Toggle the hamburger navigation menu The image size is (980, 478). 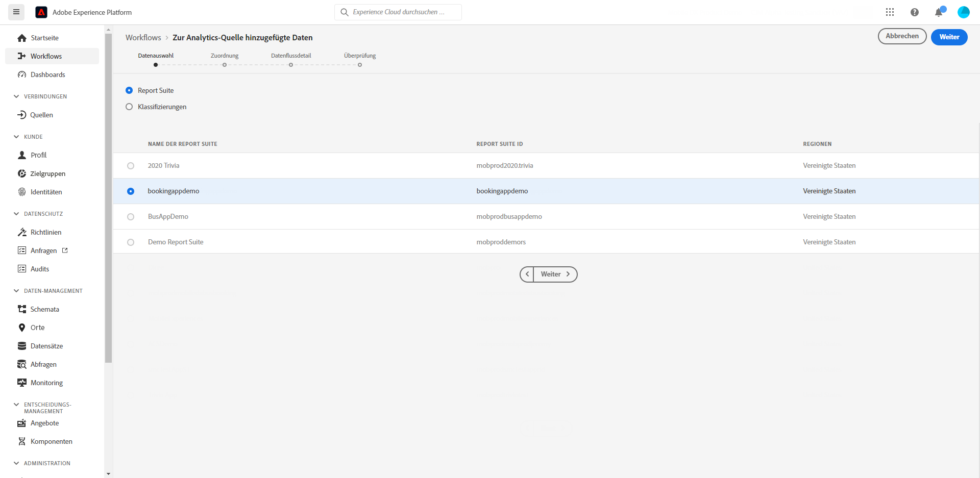pyautogui.click(x=16, y=12)
